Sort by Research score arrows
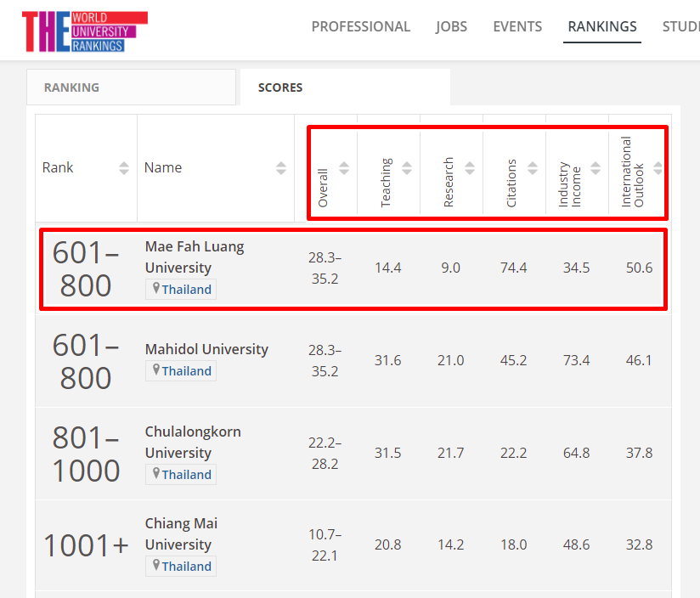The image size is (700, 598). [x=470, y=168]
